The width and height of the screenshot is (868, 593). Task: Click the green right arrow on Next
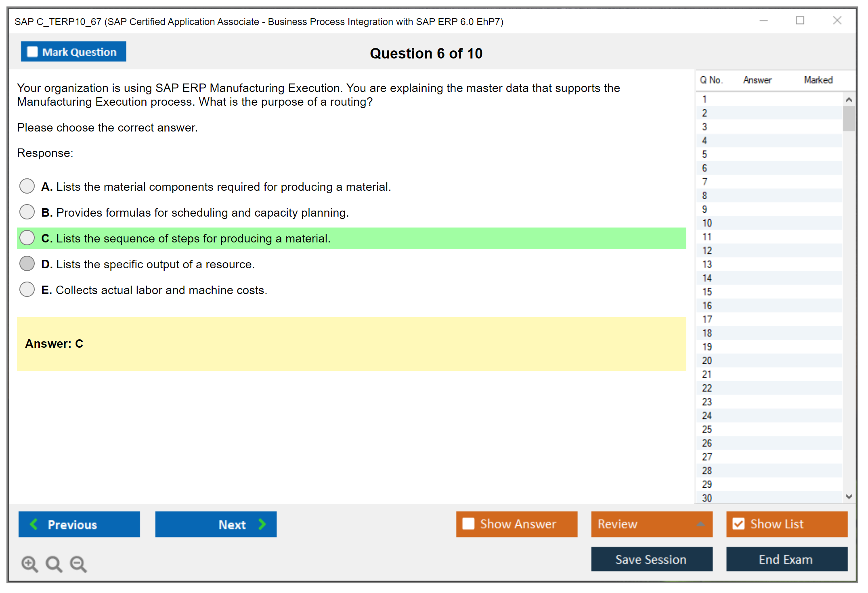tap(262, 524)
